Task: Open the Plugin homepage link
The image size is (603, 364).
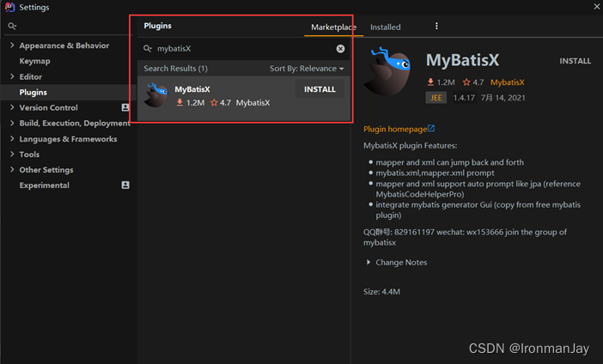Action: 395,129
